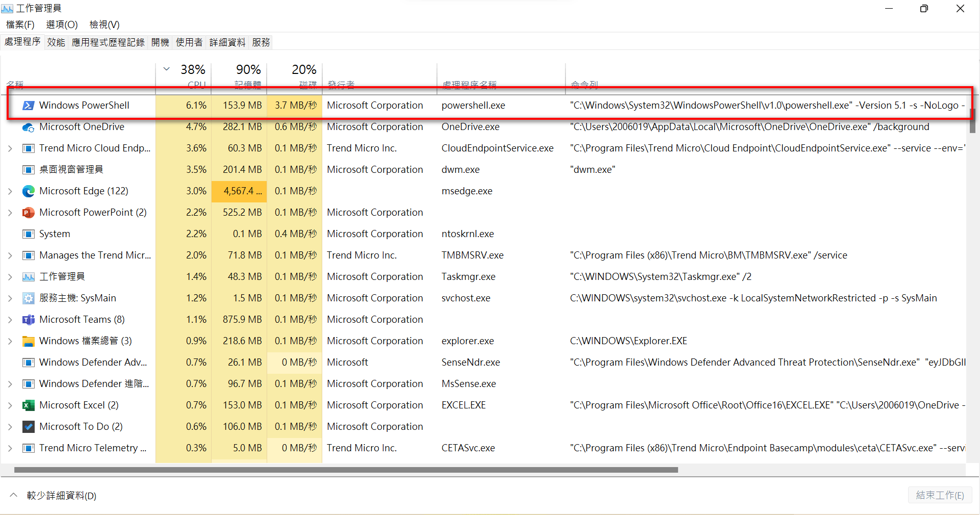The image size is (980, 515).
Task: Sort by the 名稱 column header
Action: click(x=78, y=78)
